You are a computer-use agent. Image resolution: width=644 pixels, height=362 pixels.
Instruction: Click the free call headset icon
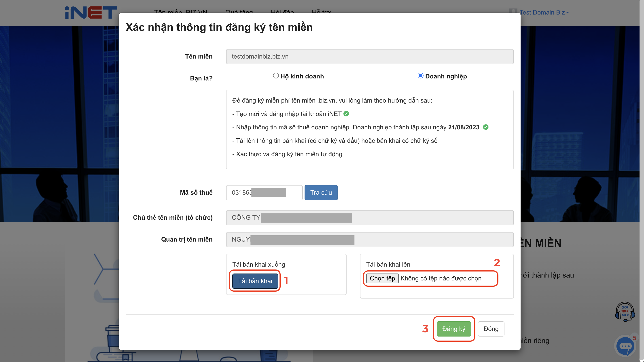(x=625, y=311)
